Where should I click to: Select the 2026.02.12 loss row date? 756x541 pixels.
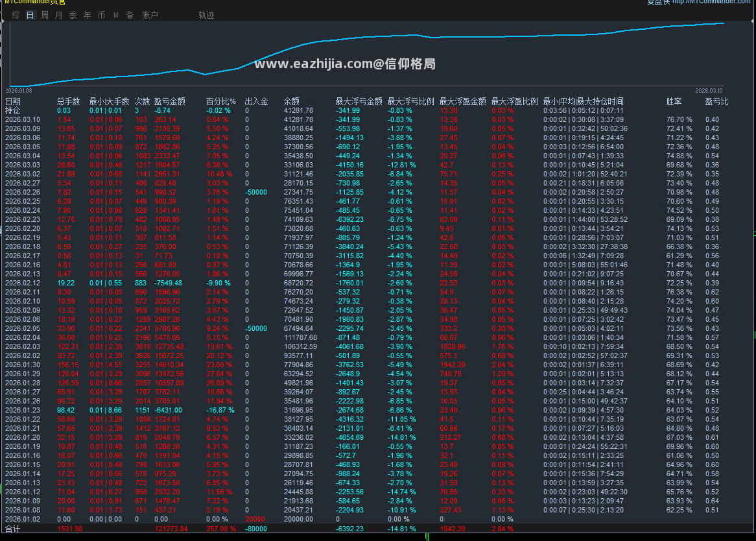tap(23, 283)
